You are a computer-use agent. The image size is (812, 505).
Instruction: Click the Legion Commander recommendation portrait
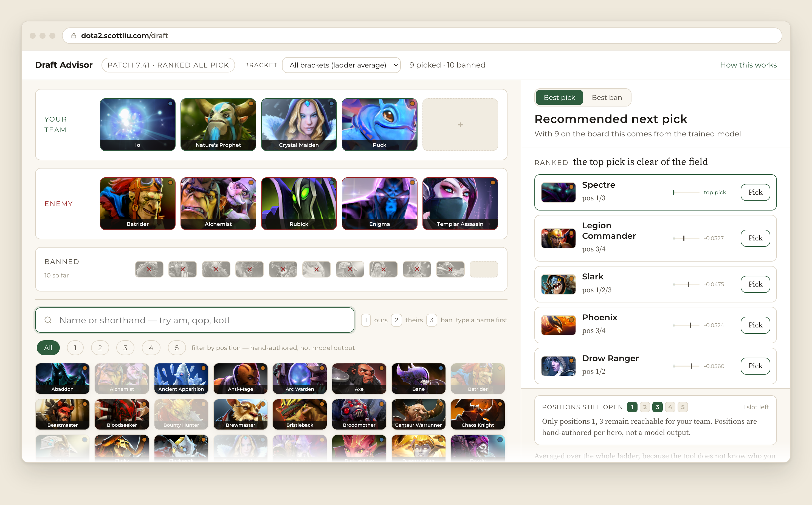click(x=558, y=238)
